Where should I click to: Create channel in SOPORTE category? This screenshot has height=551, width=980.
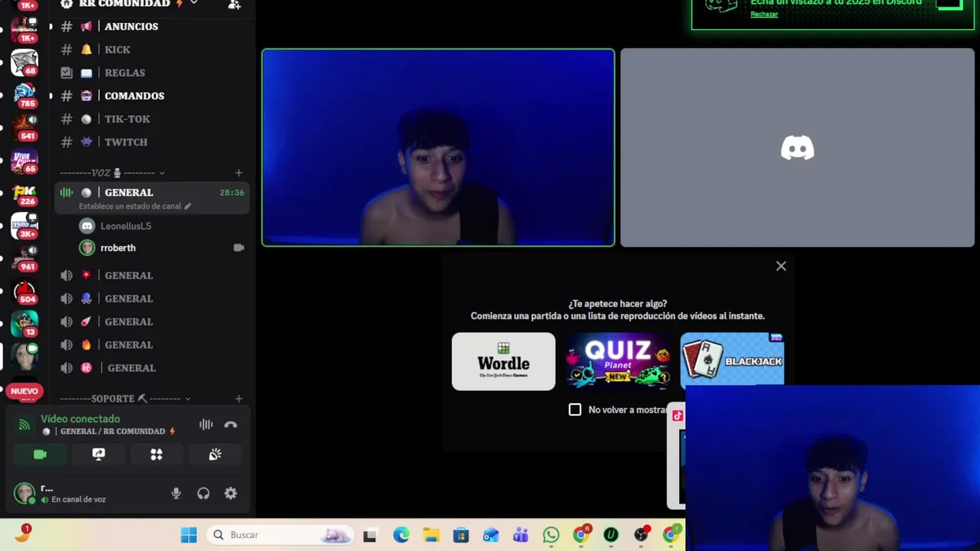pos(239,399)
